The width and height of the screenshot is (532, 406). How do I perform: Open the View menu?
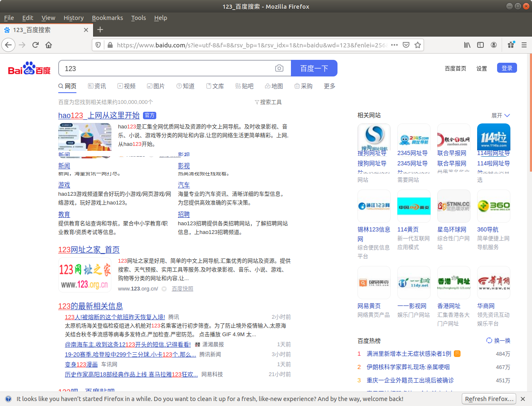[x=48, y=18]
